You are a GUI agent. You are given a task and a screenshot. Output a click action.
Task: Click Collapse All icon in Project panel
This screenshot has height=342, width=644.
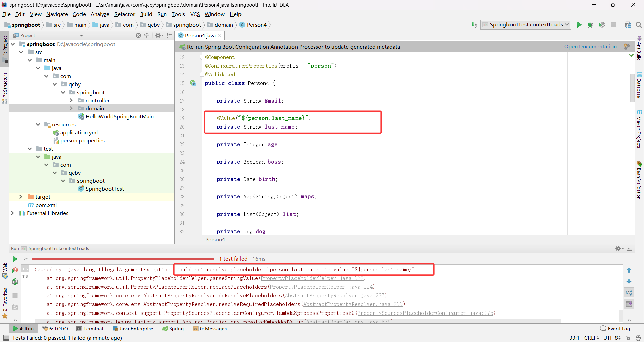[x=147, y=35]
